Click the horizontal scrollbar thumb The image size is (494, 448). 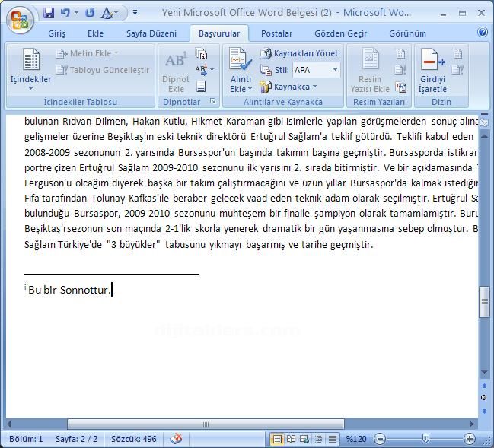point(206,424)
